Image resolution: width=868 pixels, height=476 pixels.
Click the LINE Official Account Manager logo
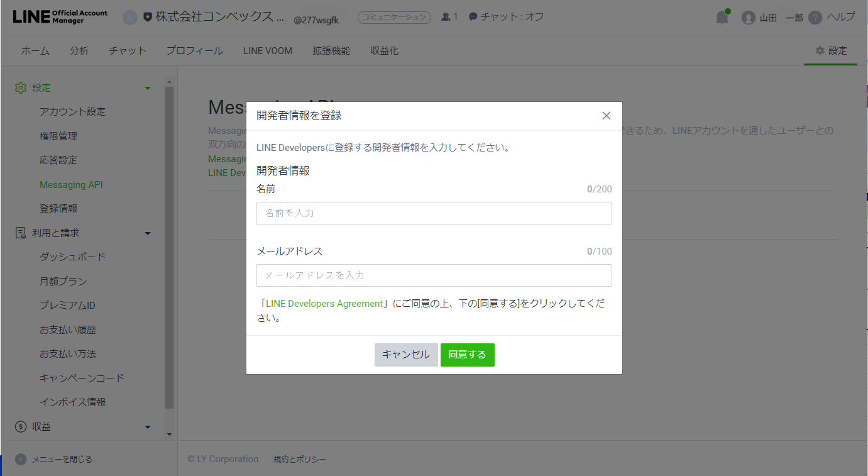tap(60, 17)
